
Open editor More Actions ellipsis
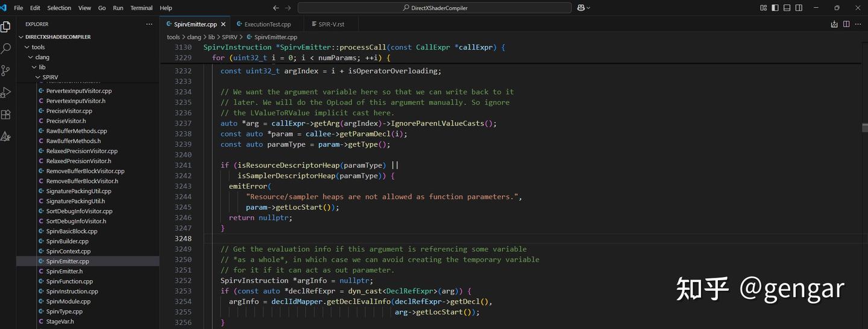pyautogui.click(x=859, y=24)
